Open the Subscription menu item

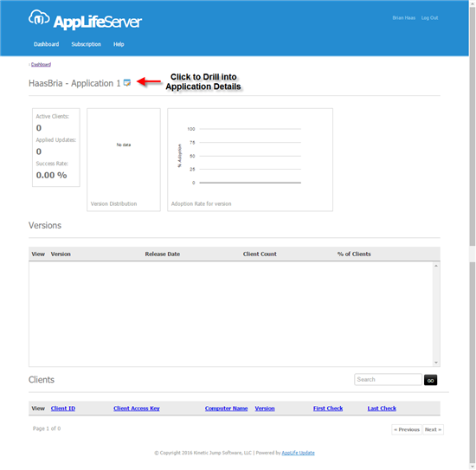tap(87, 44)
